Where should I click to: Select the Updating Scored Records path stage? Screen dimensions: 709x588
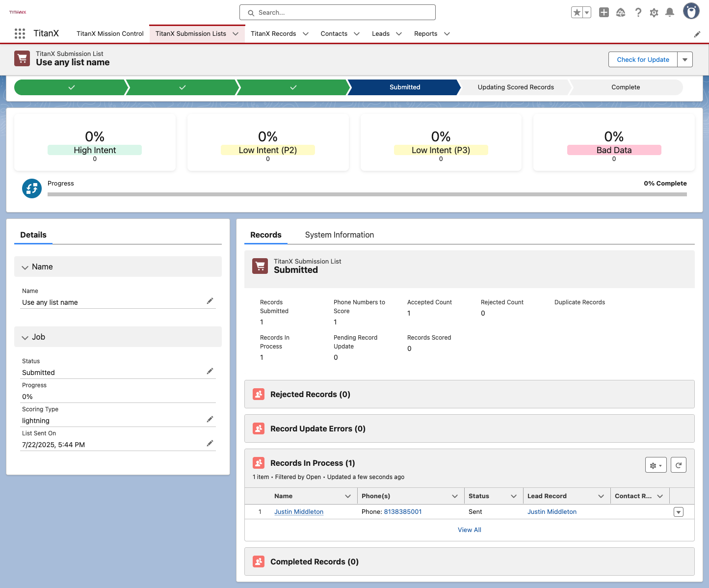[516, 87]
